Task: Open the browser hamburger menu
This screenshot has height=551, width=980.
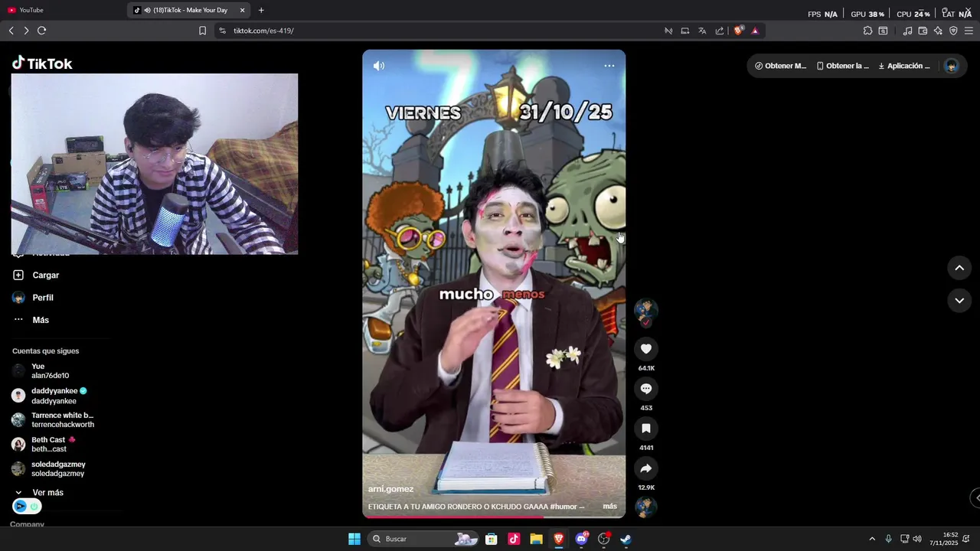Action: tap(969, 31)
